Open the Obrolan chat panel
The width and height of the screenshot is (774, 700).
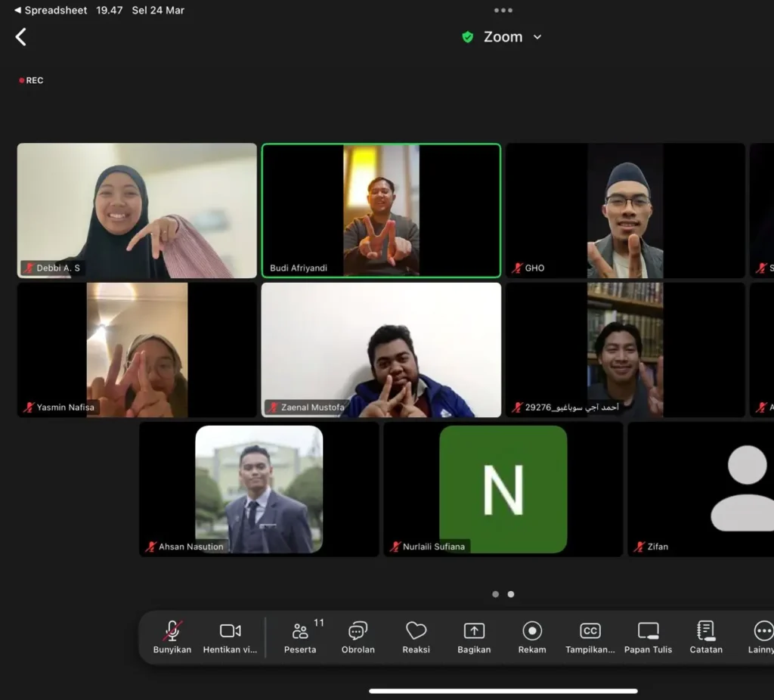(358, 637)
